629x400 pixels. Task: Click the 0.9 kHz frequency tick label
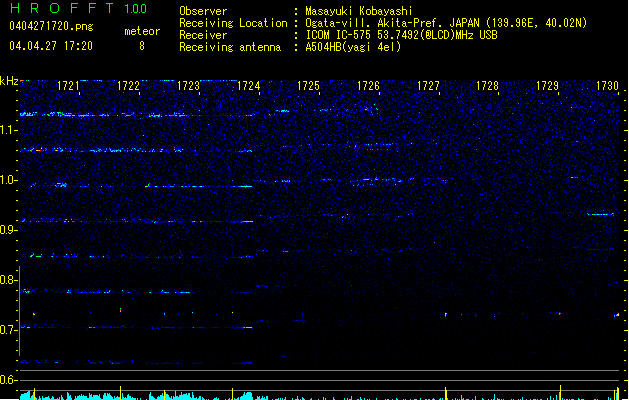pos(8,230)
